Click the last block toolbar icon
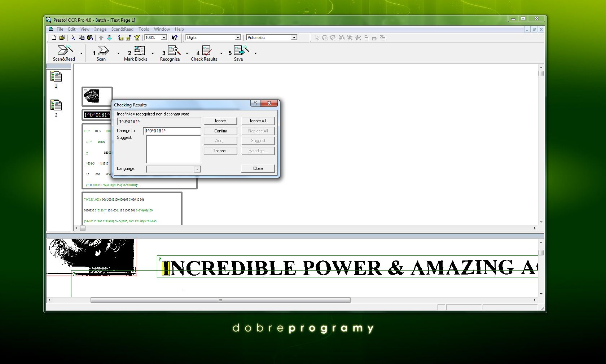 [383, 38]
